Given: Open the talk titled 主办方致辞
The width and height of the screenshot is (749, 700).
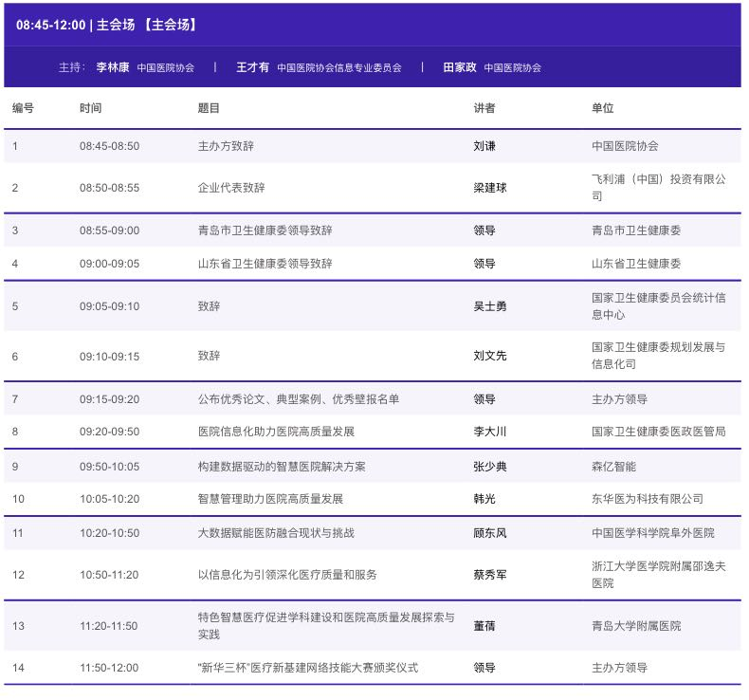Looking at the screenshot, I should pos(226,146).
